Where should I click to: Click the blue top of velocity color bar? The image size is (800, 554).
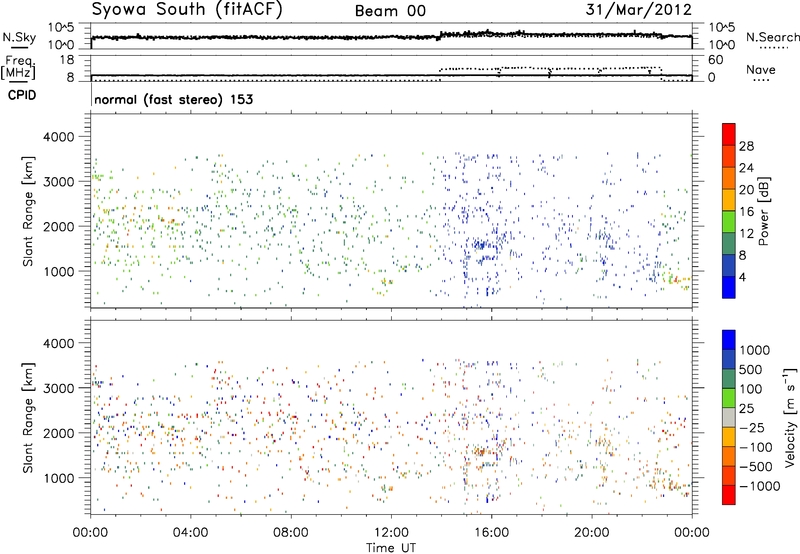(x=729, y=340)
